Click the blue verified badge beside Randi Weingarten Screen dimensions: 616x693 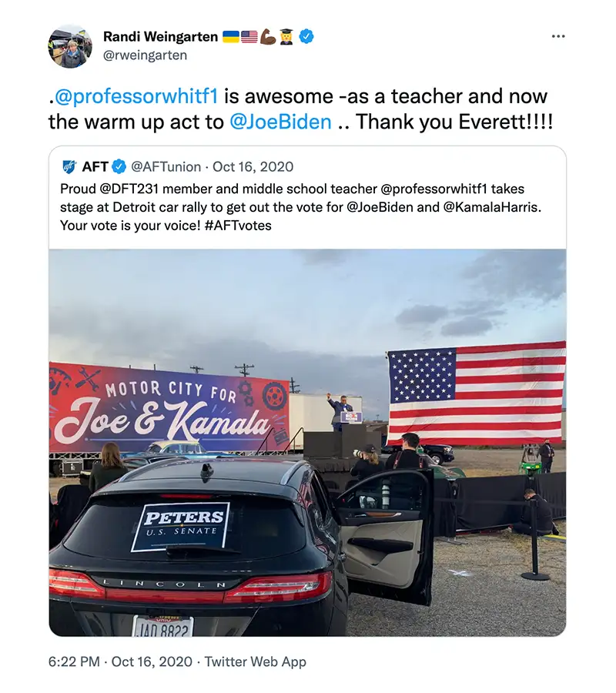[x=306, y=36]
